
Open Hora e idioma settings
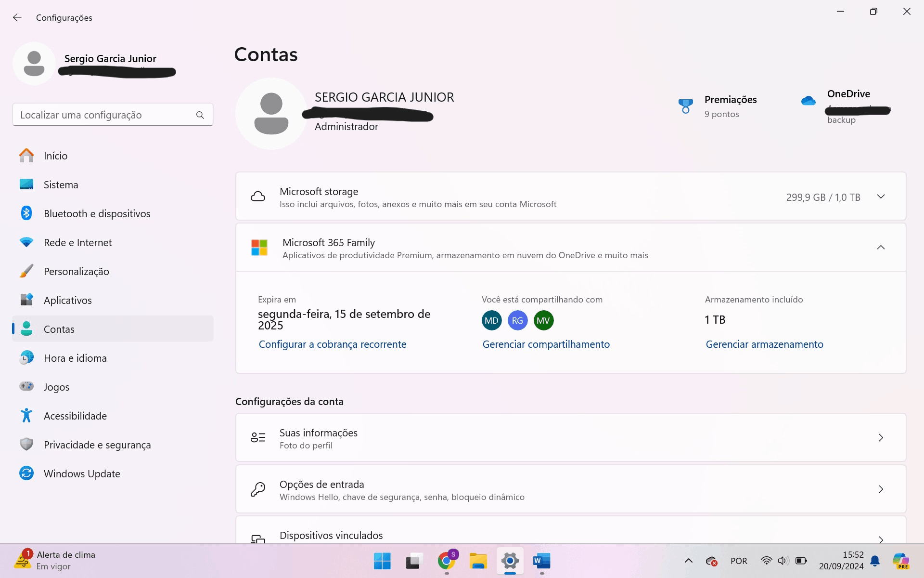pos(113,358)
